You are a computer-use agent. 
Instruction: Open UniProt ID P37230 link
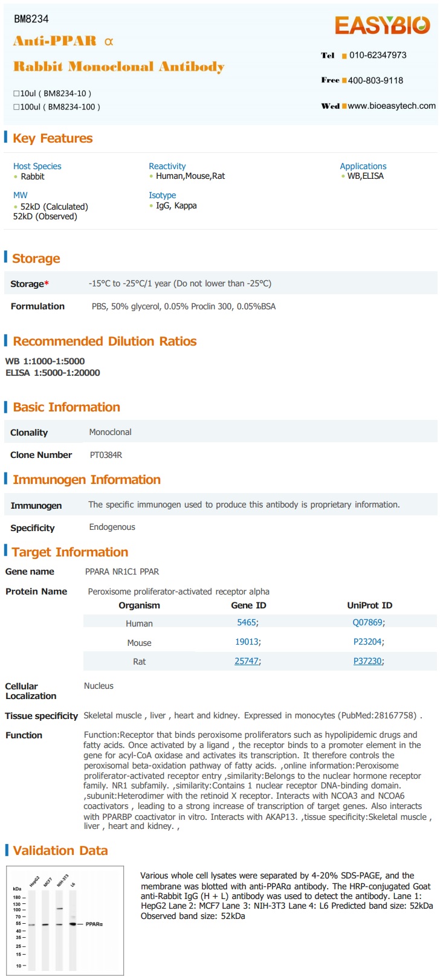tap(367, 661)
